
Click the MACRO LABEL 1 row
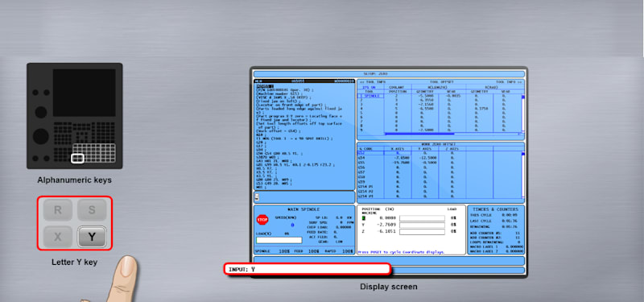(496, 246)
